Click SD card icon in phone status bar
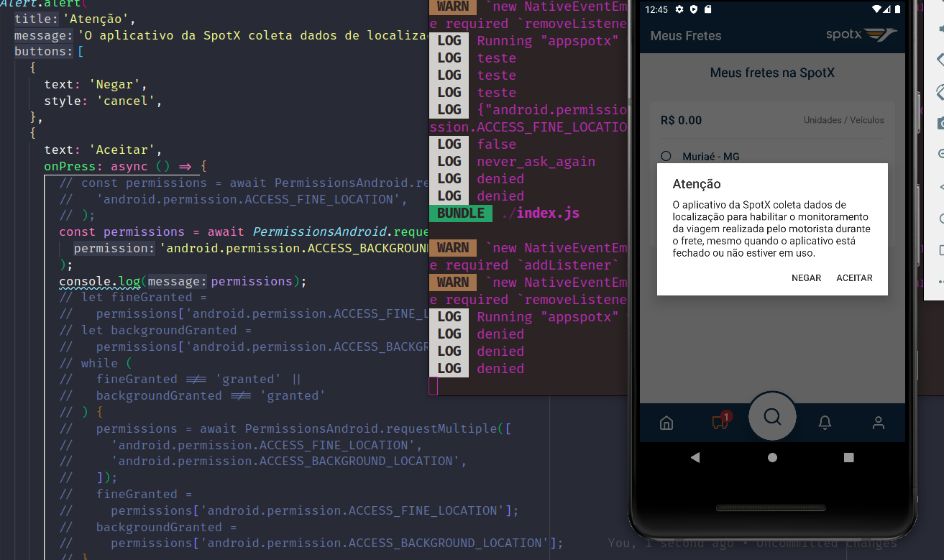Screen dimensions: 944x560 tap(707, 9)
